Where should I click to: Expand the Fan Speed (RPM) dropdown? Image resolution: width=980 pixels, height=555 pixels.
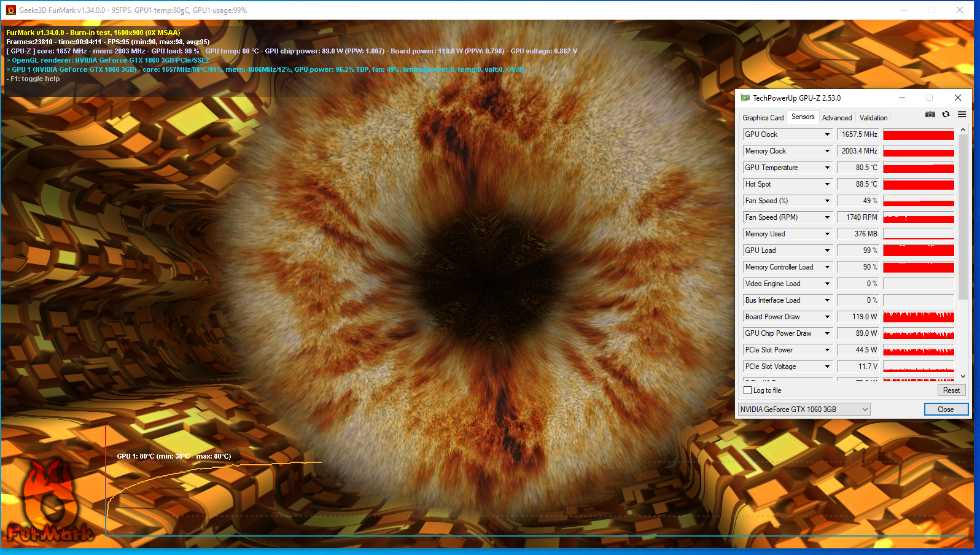point(827,217)
